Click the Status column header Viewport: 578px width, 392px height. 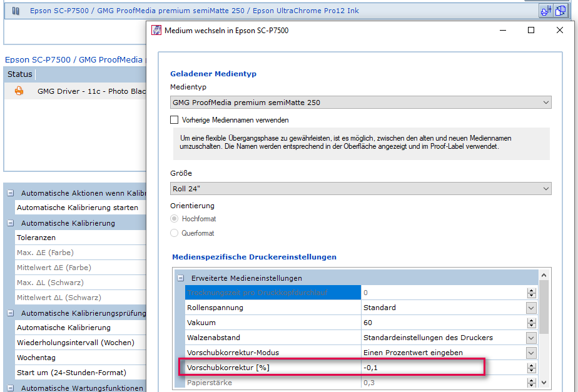[x=20, y=74]
